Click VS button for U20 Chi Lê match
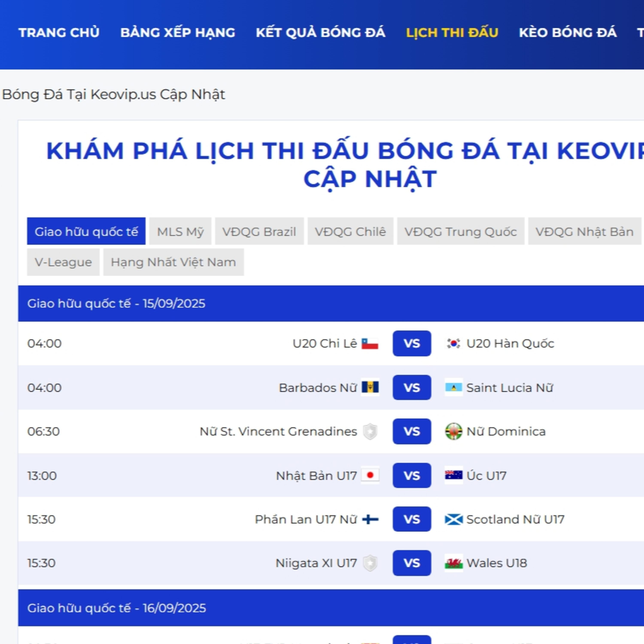The width and height of the screenshot is (644, 644). pos(412,343)
